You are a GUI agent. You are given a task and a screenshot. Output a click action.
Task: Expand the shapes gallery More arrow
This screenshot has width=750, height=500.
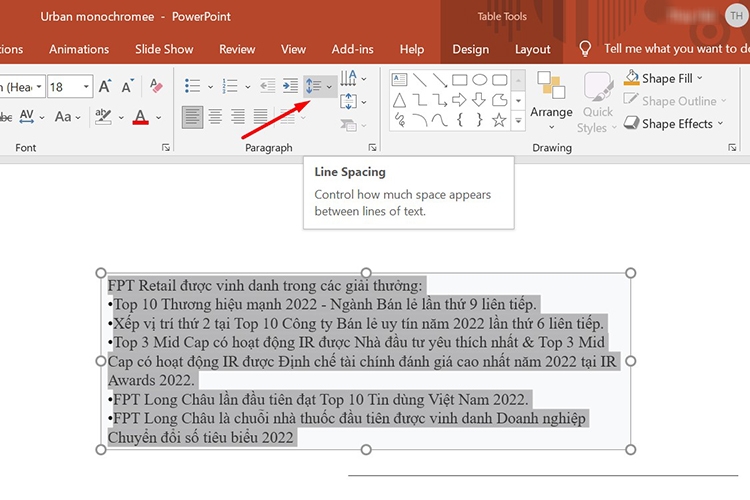[518, 121]
